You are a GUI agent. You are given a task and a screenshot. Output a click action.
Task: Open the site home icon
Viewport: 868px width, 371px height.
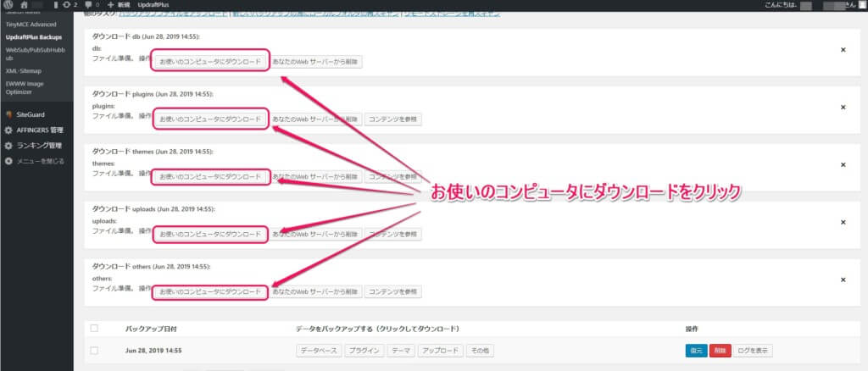coord(23,5)
